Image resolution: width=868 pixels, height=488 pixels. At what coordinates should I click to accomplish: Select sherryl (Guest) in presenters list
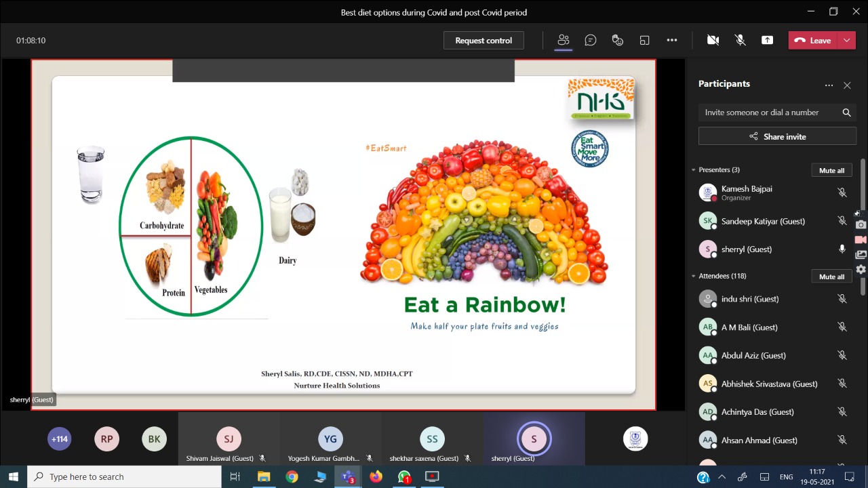point(773,249)
